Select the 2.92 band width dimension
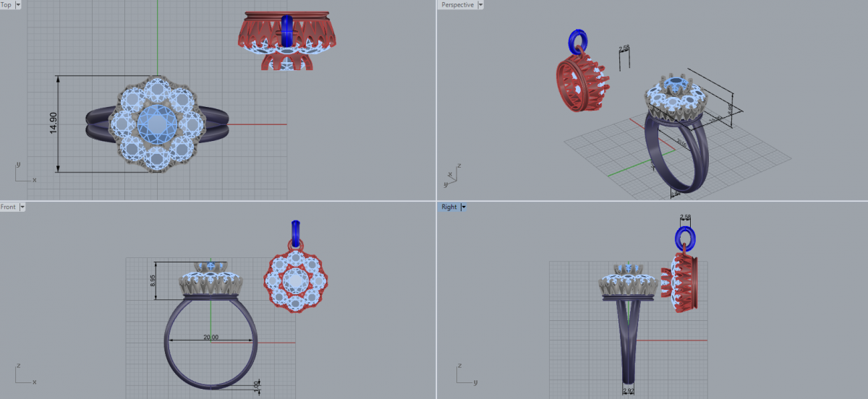The width and height of the screenshot is (868, 399). coord(629,391)
